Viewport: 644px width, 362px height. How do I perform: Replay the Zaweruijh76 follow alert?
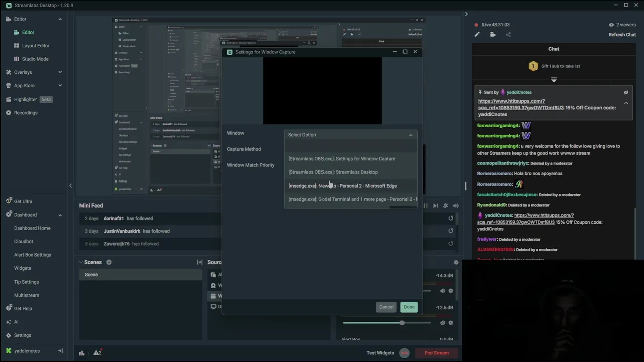pyautogui.click(x=451, y=243)
